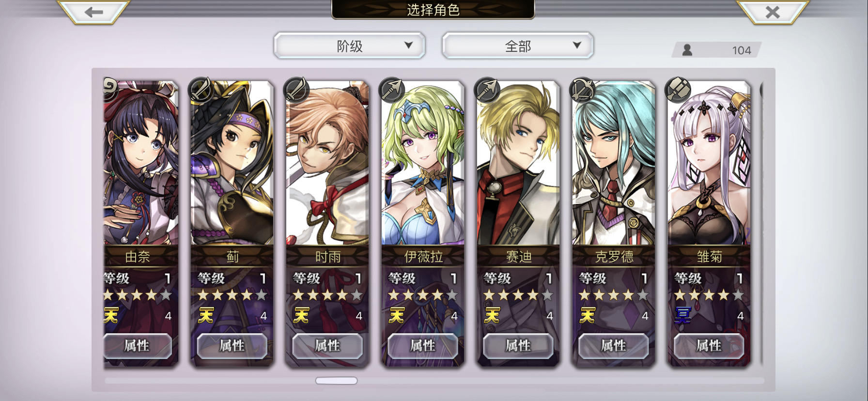Click the arrow on the 全部 dropdown
Viewport: 868px width, 401px height.
coord(576,45)
